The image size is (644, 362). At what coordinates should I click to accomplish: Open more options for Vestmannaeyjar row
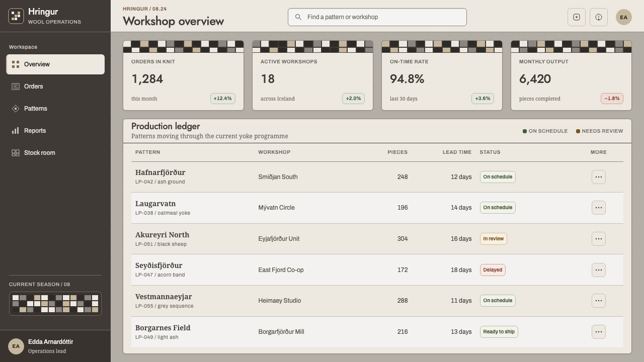(599, 301)
